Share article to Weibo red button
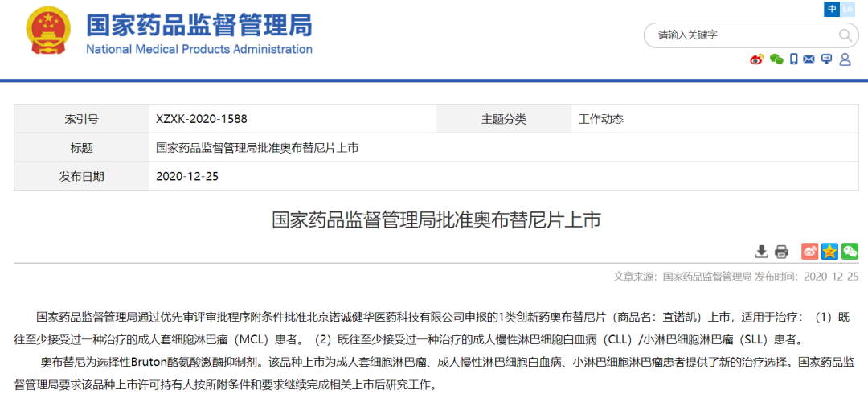Image resolution: width=868 pixels, height=402 pixels. 810,252
